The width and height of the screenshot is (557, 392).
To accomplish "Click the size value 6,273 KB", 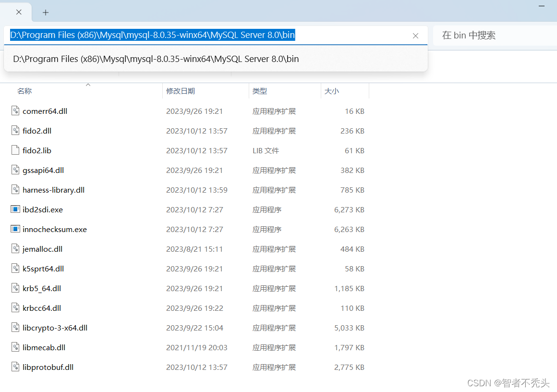I will pos(349,209).
